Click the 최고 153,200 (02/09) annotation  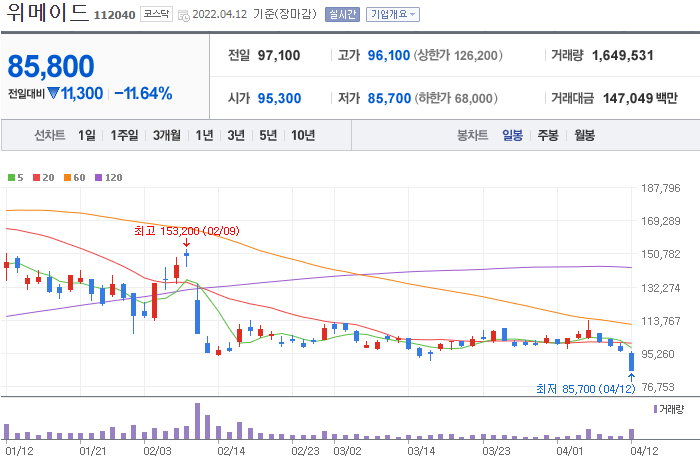coord(187,231)
